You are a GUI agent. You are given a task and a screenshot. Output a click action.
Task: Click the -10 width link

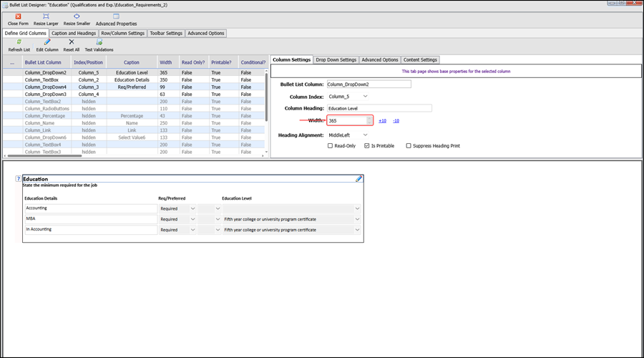[x=396, y=121]
